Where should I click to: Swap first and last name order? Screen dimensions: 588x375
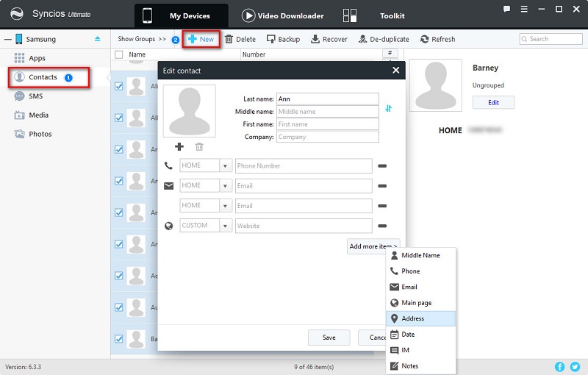coord(388,108)
